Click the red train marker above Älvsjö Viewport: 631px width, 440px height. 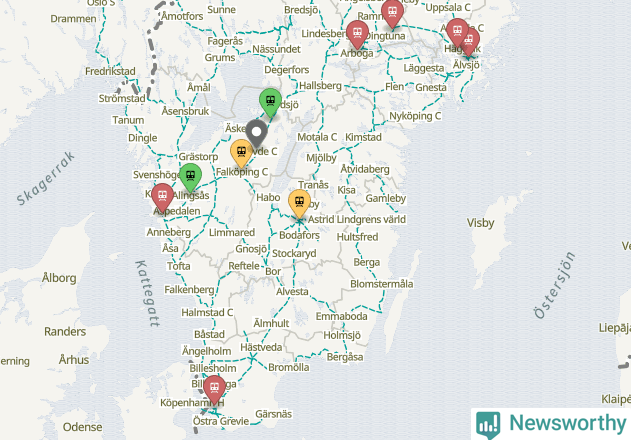coord(469,41)
